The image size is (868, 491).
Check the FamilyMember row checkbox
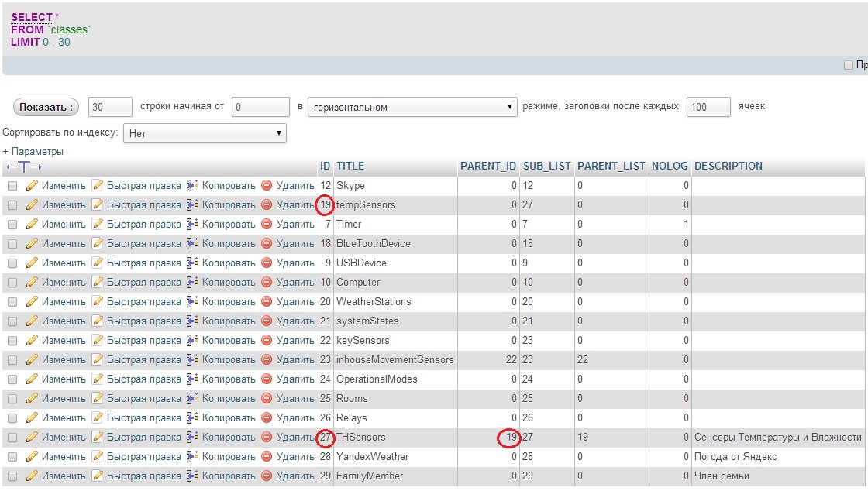coord(12,476)
